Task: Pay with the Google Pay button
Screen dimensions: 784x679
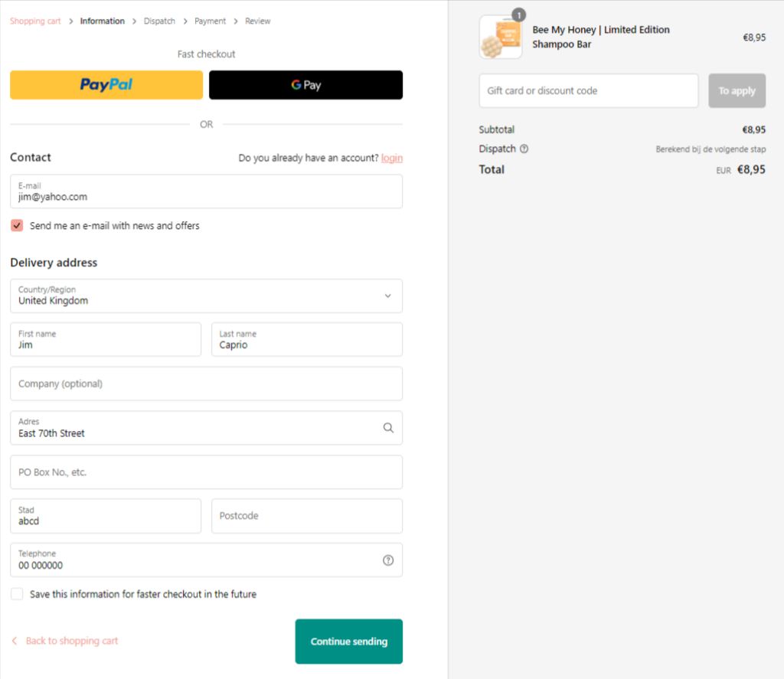Action: (305, 84)
